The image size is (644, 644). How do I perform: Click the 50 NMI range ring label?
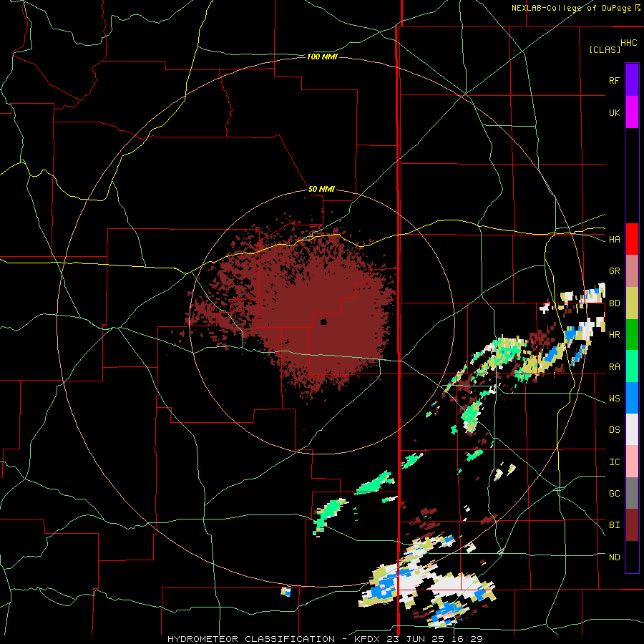321,190
